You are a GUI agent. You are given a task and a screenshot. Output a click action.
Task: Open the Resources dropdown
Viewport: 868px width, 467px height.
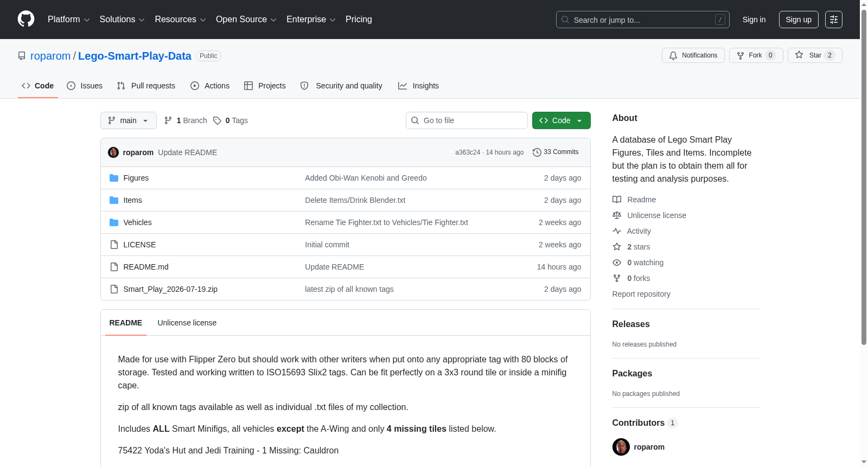(180, 20)
